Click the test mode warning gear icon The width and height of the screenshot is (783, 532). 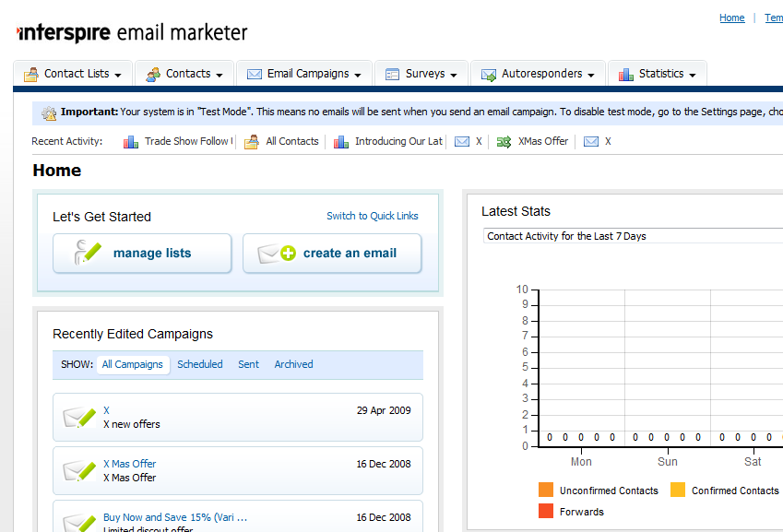point(49,113)
